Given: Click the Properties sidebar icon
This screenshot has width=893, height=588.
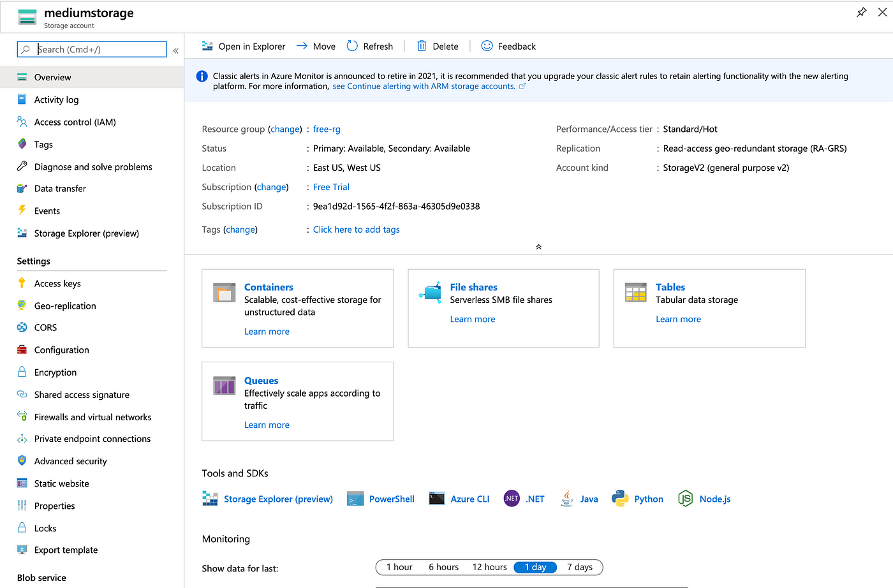Looking at the screenshot, I should point(22,506).
